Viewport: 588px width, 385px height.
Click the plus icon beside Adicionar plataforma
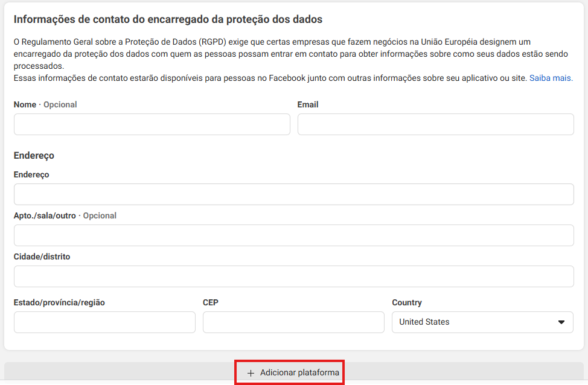click(x=251, y=373)
